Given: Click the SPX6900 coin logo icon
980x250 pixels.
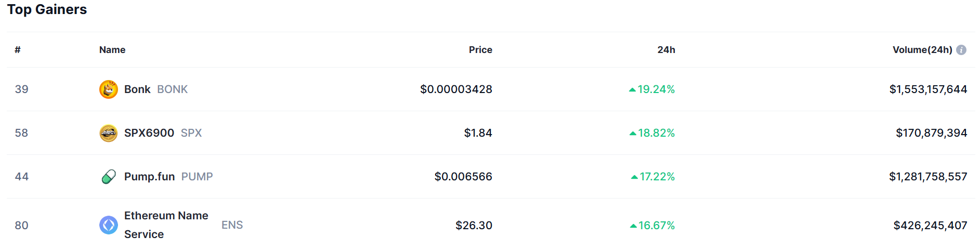Looking at the screenshot, I should click(109, 133).
